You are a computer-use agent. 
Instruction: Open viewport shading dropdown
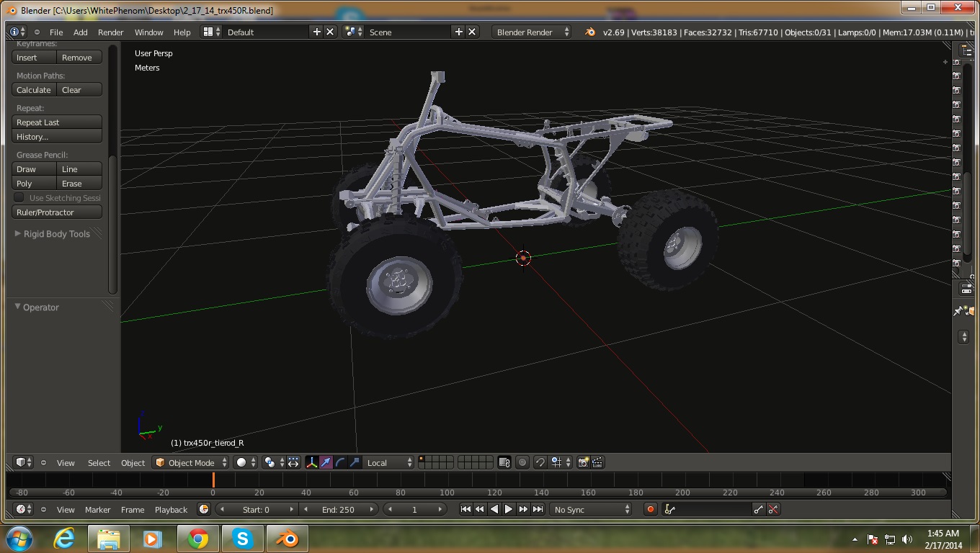[246, 462]
